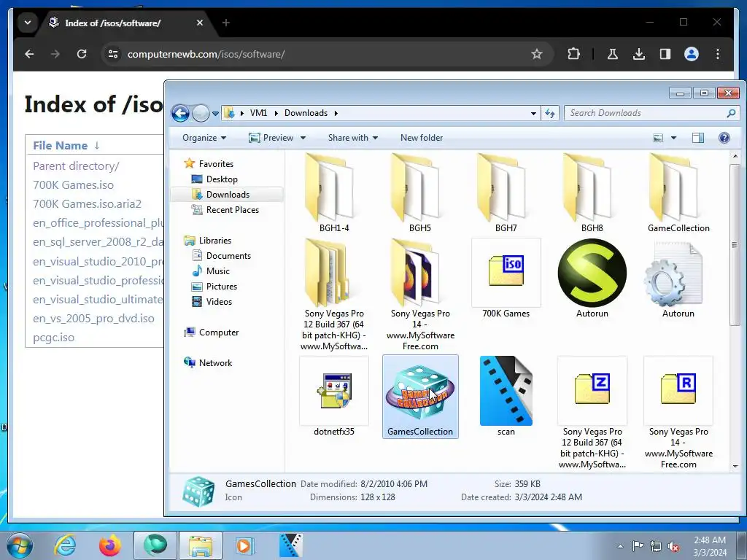747x560 pixels.
Task: Open Desktop in Favorites
Action: [x=222, y=179]
